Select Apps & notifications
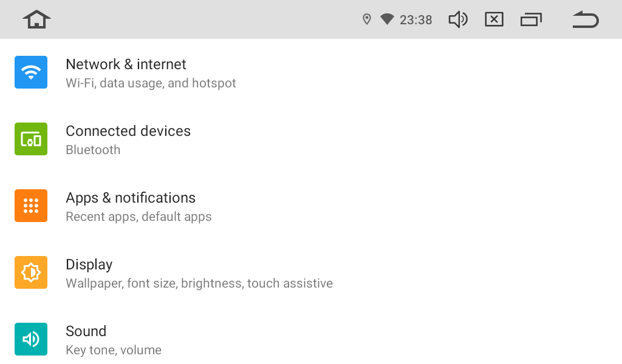This screenshot has width=622, height=364. [x=131, y=198]
